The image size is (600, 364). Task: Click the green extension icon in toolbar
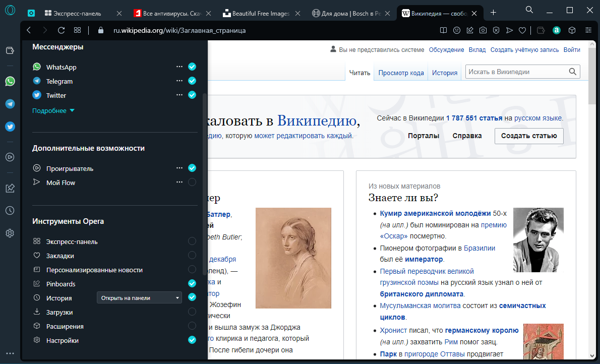tap(557, 30)
